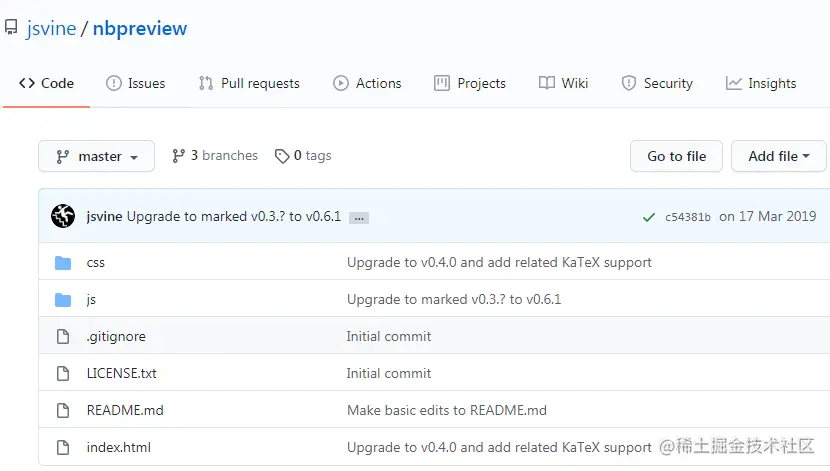The height and width of the screenshot is (471, 830).
Task: View the 0 tags link
Action: tap(303, 156)
